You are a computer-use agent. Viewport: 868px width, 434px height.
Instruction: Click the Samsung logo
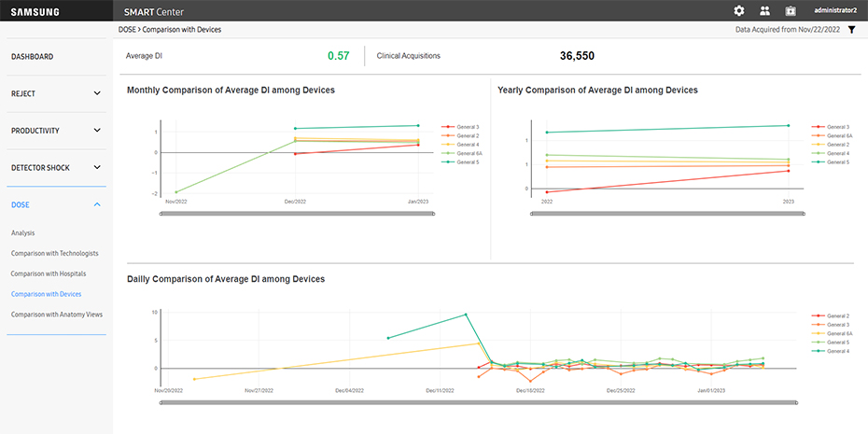(35, 11)
